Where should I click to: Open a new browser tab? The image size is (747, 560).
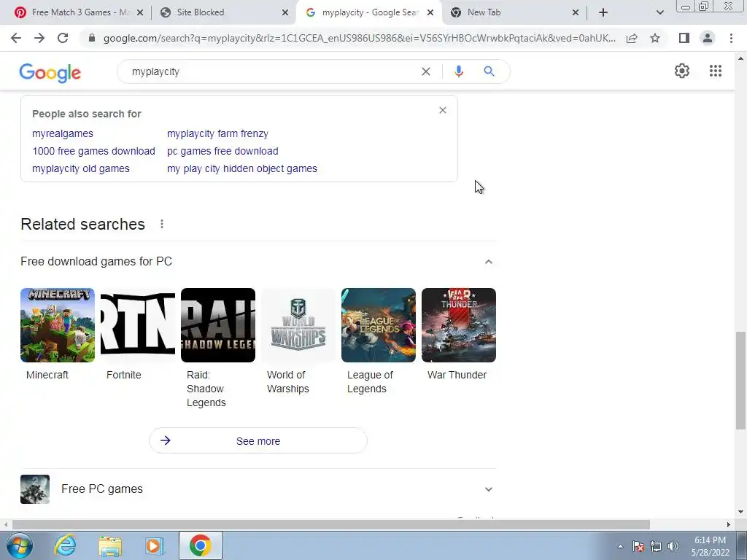click(603, 12)
